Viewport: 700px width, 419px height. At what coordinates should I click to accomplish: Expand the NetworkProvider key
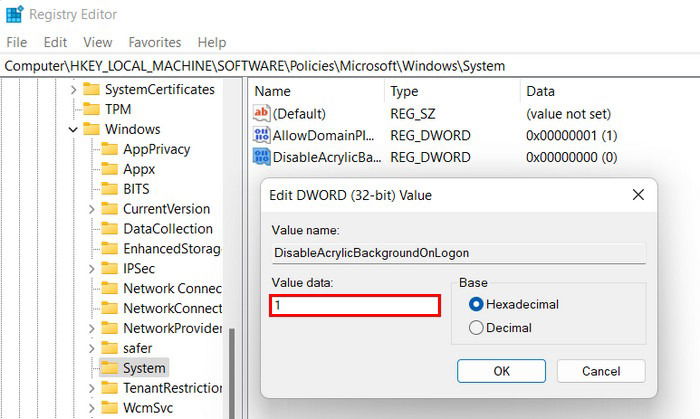click(x=92, y=328)
